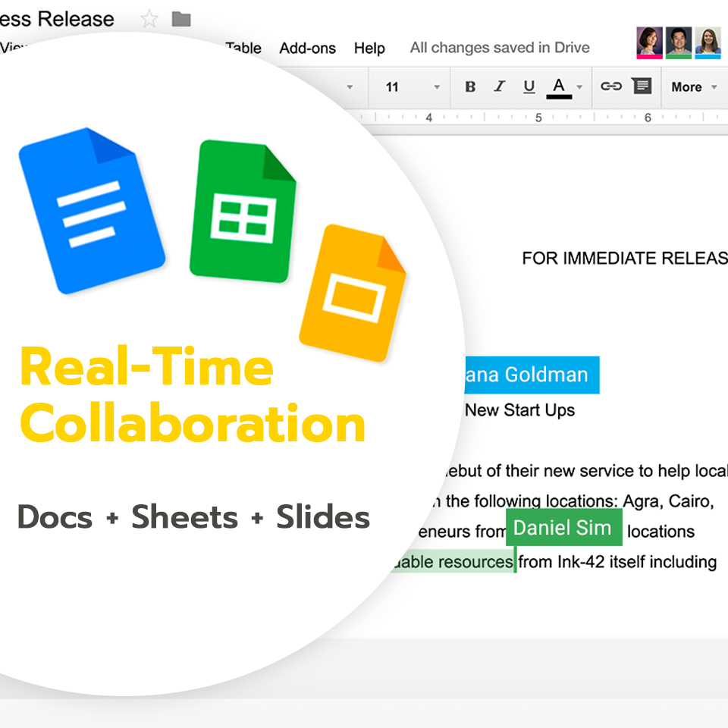
Task: Underline the selected text
Action: click(x=529, y=86)
